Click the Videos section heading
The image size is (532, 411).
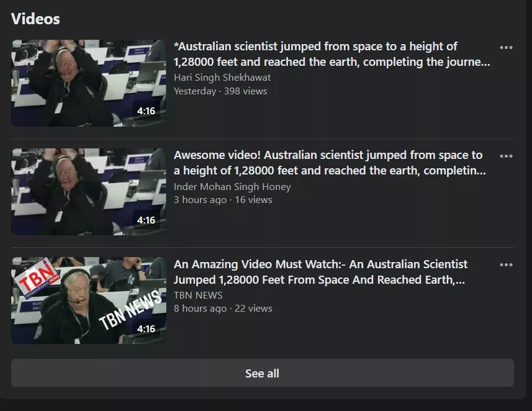coord(35,19)
